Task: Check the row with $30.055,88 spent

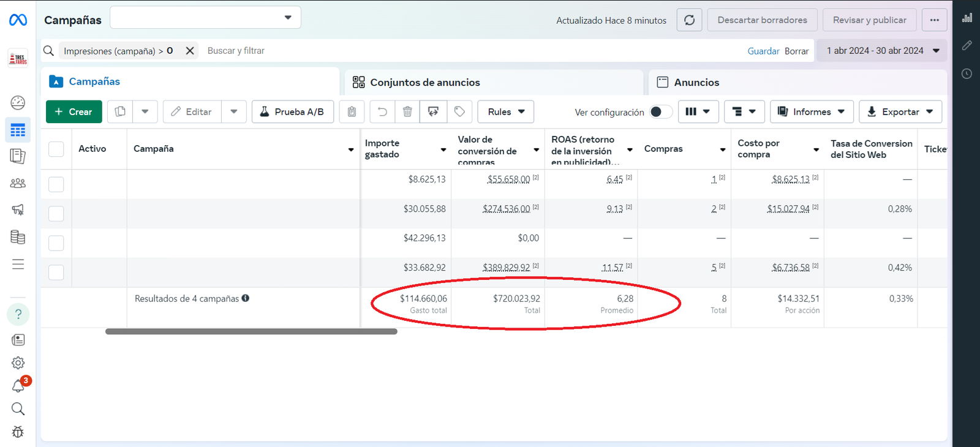Action: (x=56, y=214)
